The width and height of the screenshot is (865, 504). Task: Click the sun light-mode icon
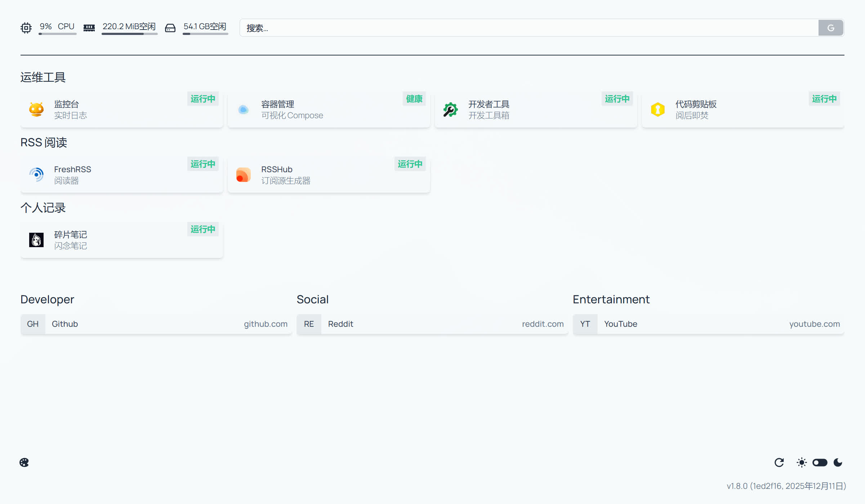pos(802,463)
